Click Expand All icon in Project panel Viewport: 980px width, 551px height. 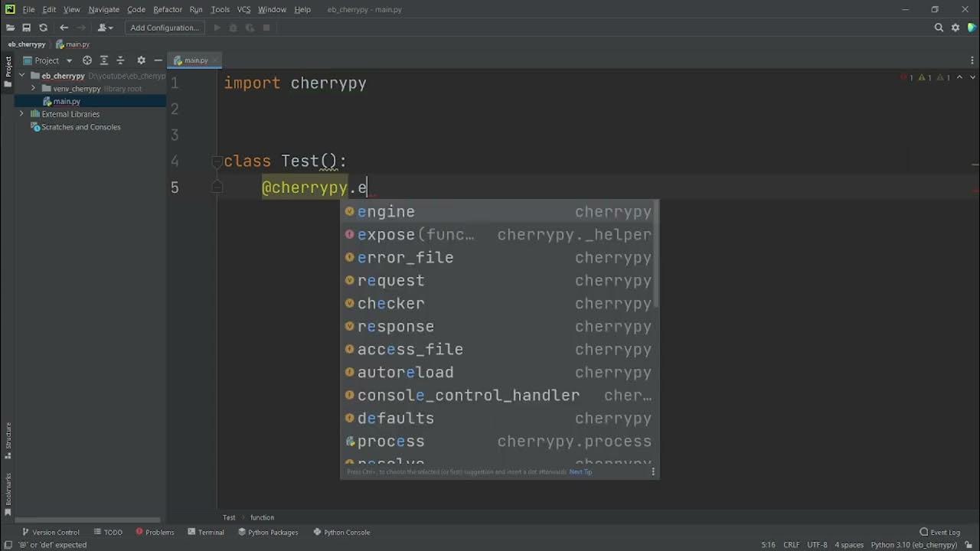tap(104, 60)
